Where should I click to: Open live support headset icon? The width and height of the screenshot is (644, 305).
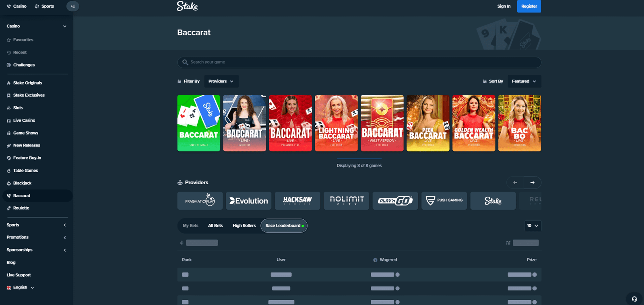click(634, 299)
